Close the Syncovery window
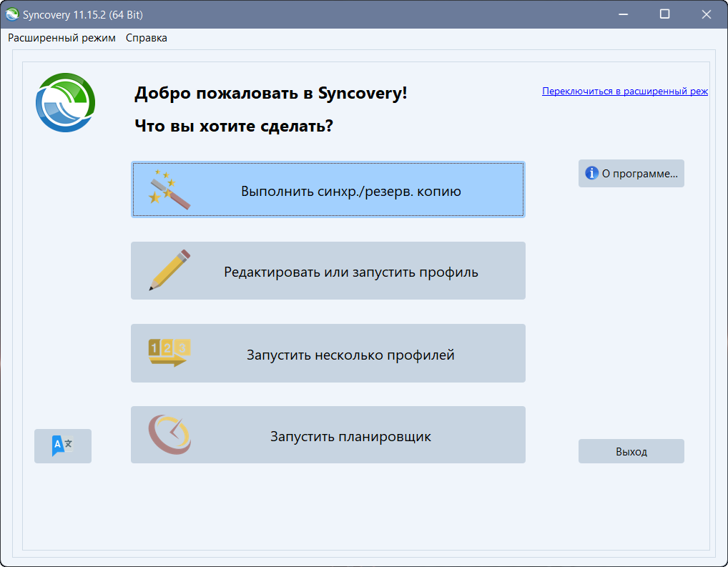This screenshot has height=567, width=728. click(706, 14)
